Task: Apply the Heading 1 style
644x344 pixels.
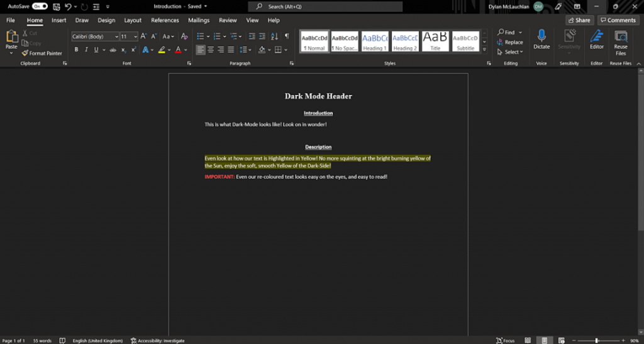Action: 375,42
